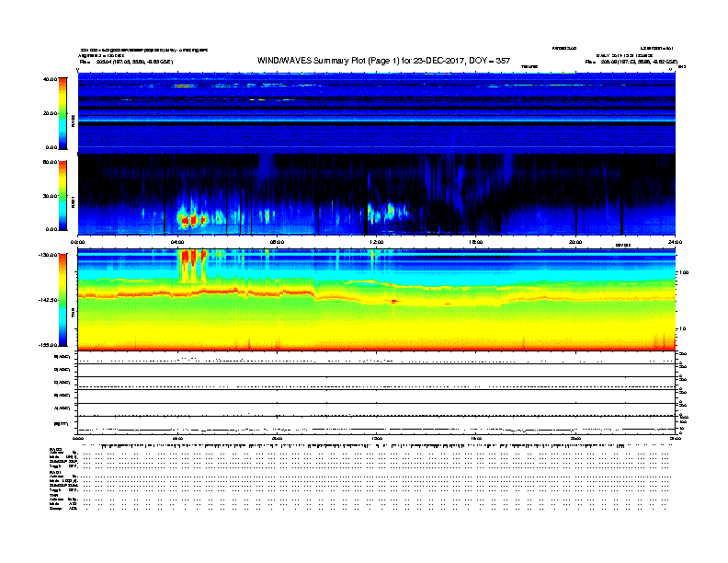
Task: Click the RAD1 panel color scale bar
Action: click(x=63, y=196)
